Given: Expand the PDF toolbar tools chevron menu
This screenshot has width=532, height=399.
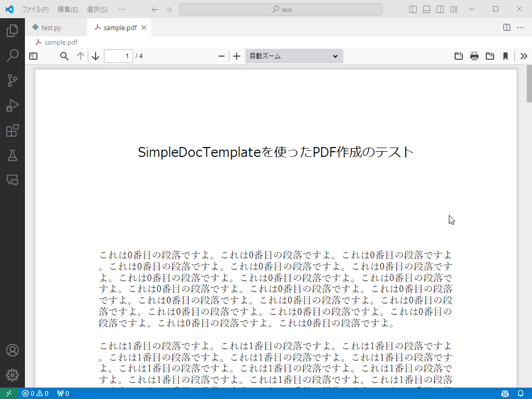Looking at the screenshot, I should pyautogui.click(x=524, y=56).
